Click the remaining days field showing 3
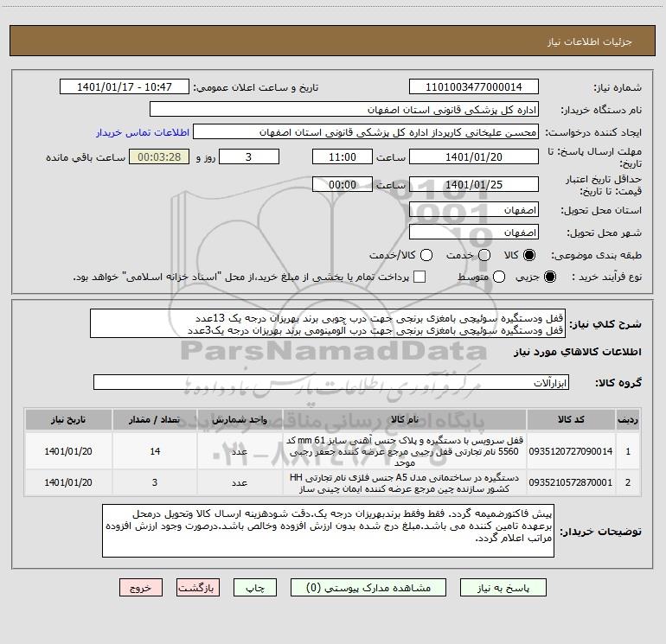 249,156
